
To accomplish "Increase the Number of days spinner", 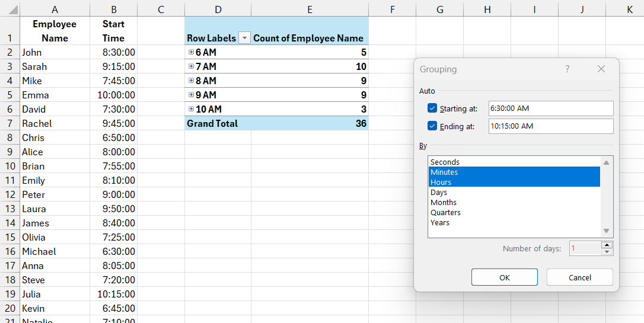I will click(x=607, y=245).
